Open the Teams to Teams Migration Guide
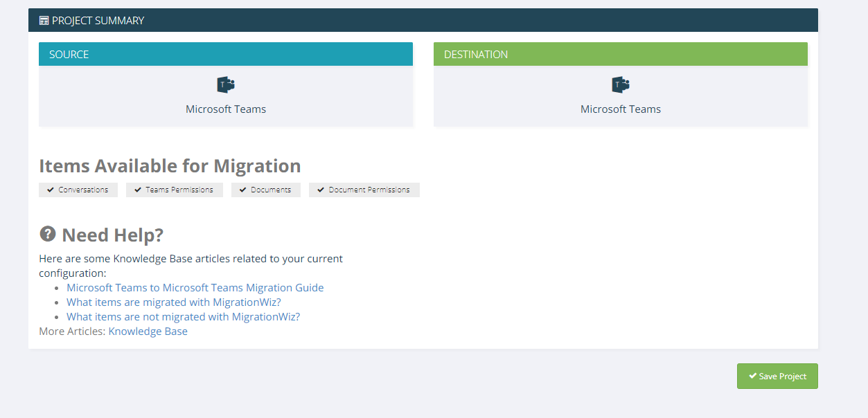Image resolution: width=868 pixels, height=418 pixels. [x=195, y=287]
